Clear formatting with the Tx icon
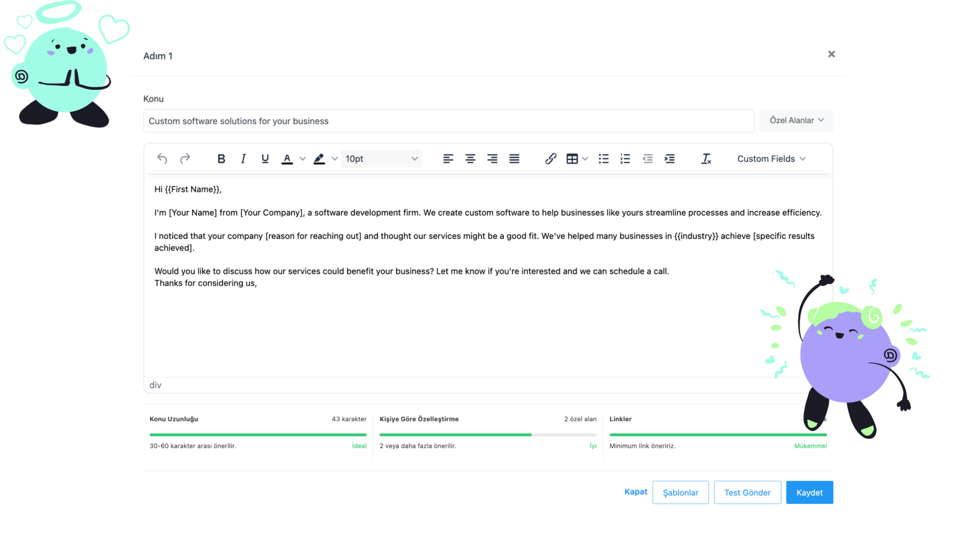The width and height of the screenshot is (980, 551). (706, 159)
